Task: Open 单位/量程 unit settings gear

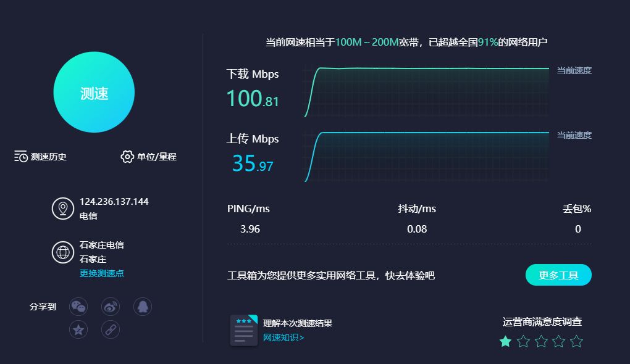Action: pos(149,157)
